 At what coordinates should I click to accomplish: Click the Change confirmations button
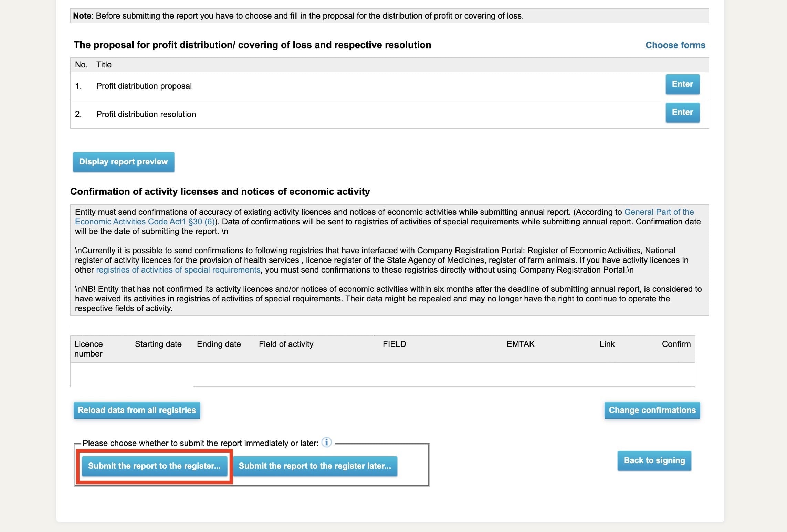(652, 410)
